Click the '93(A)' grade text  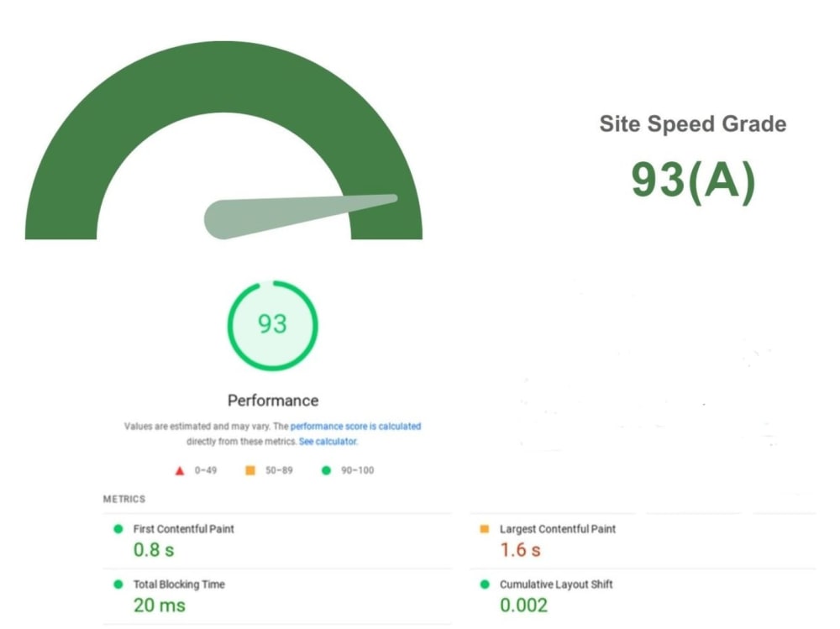point(693,181)
